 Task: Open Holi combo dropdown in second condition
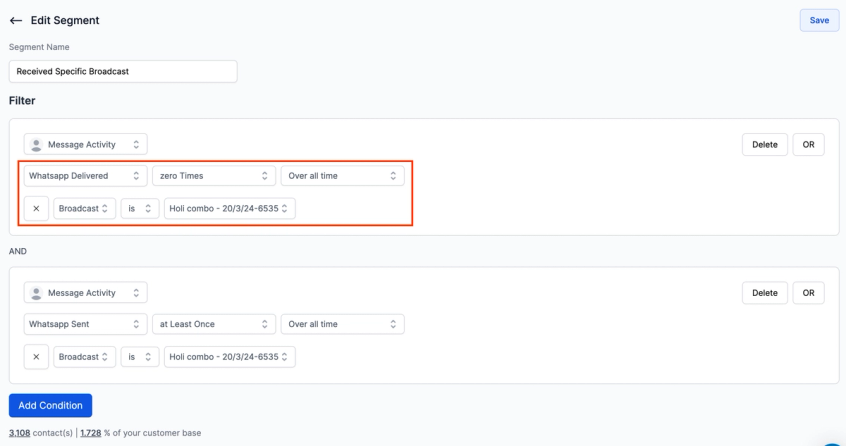229,357
